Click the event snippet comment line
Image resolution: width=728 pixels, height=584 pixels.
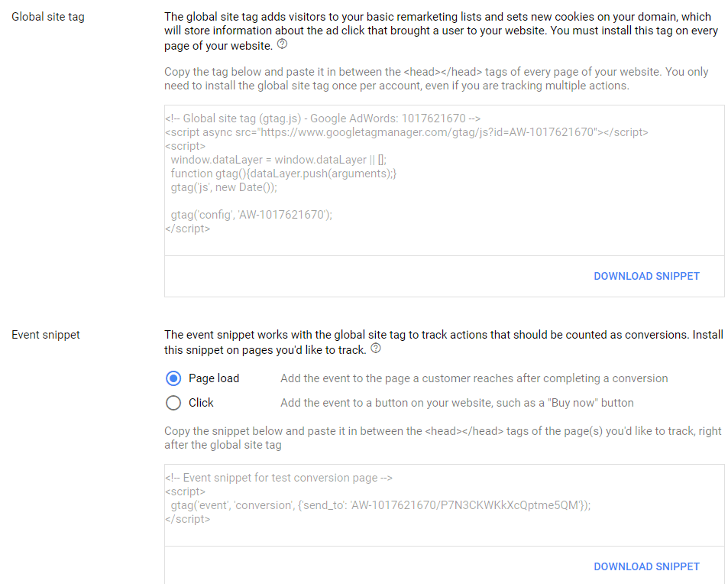tap(278, 478)
